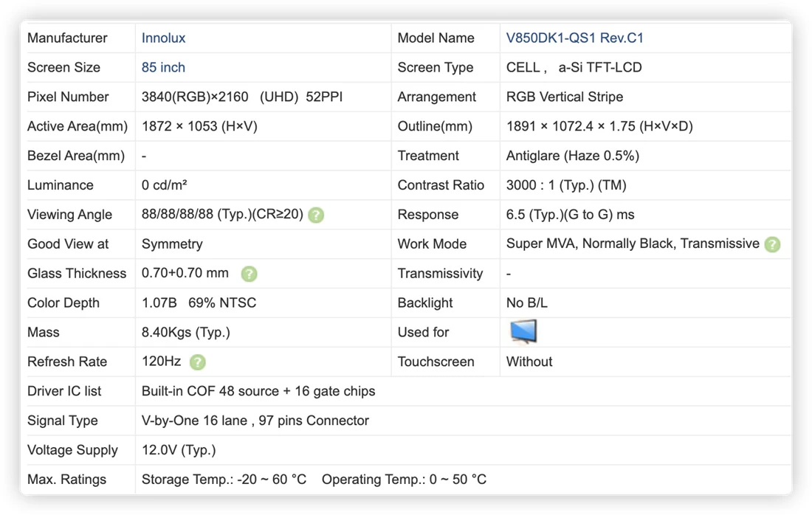Click the Mass 8.40Kgs value
Screen dimensions: 812x515
186,332
